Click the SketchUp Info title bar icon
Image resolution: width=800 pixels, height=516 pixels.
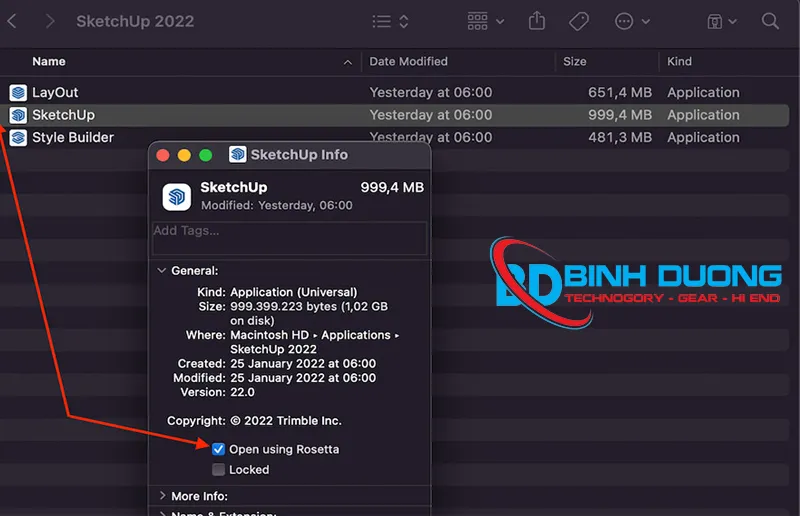237,154
